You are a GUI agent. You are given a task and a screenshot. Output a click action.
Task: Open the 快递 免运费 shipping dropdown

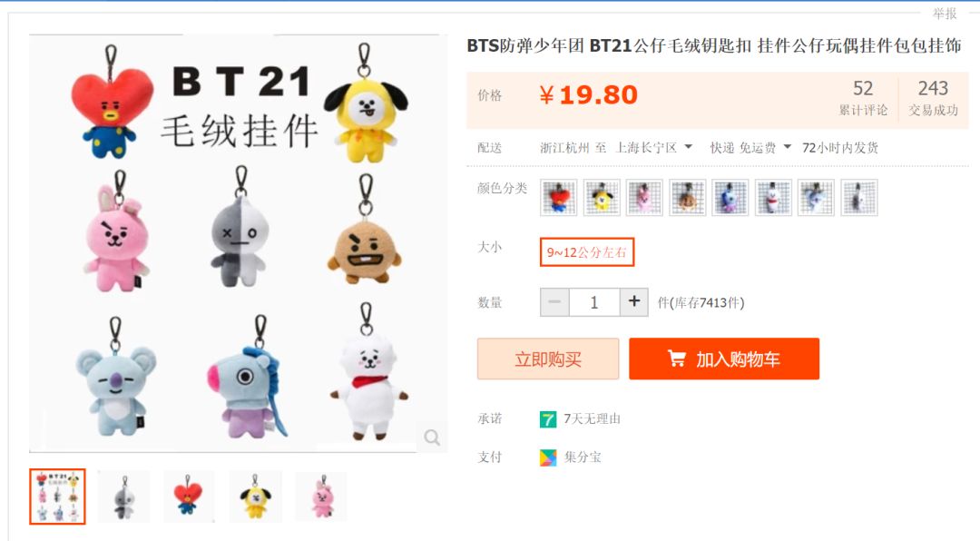pos(750,148)
